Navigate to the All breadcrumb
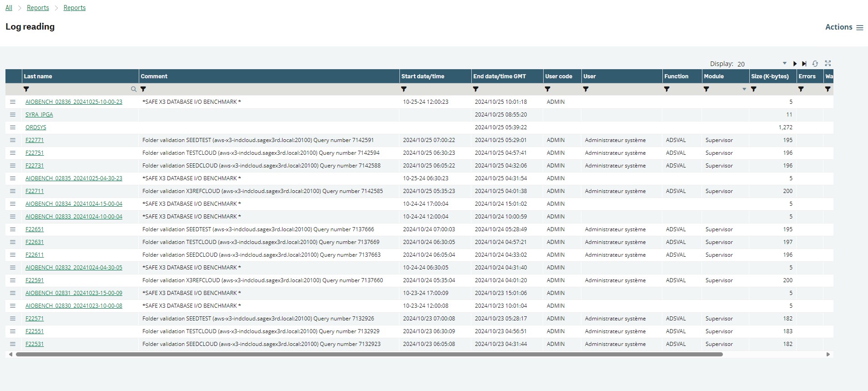 pos(9,8)
